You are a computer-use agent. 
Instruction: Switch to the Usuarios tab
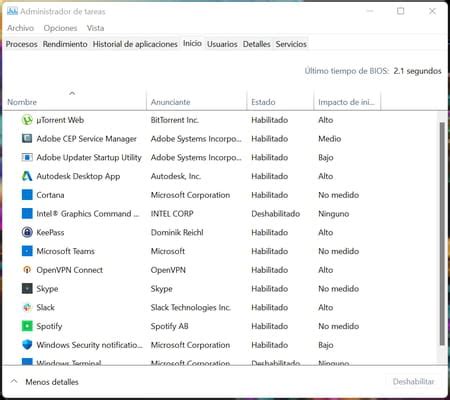(x=222, y=44)
